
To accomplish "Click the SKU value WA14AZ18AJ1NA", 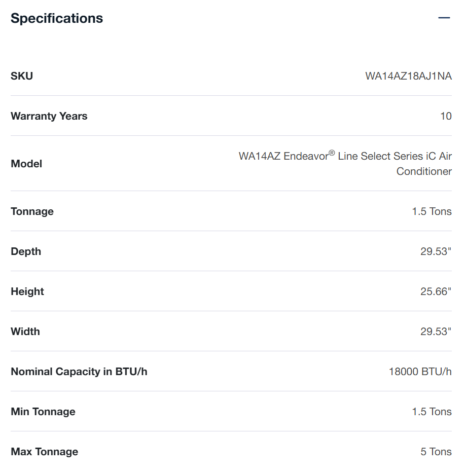I will pyautogui.click(x=408, y=76).
